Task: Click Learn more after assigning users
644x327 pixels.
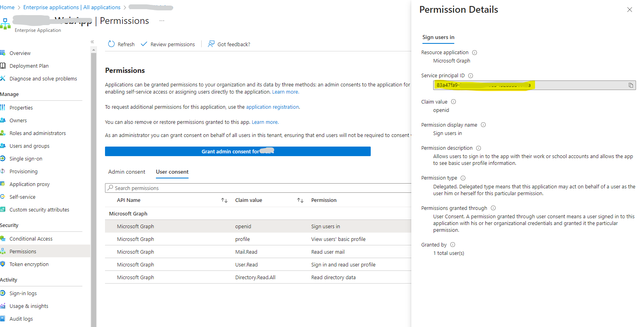Action: point(285,92)
